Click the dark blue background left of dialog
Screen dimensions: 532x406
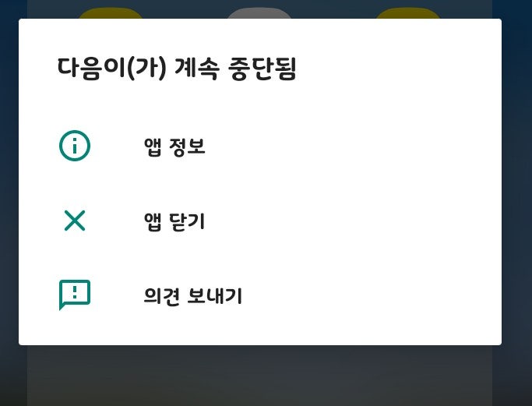click(9, 203)
